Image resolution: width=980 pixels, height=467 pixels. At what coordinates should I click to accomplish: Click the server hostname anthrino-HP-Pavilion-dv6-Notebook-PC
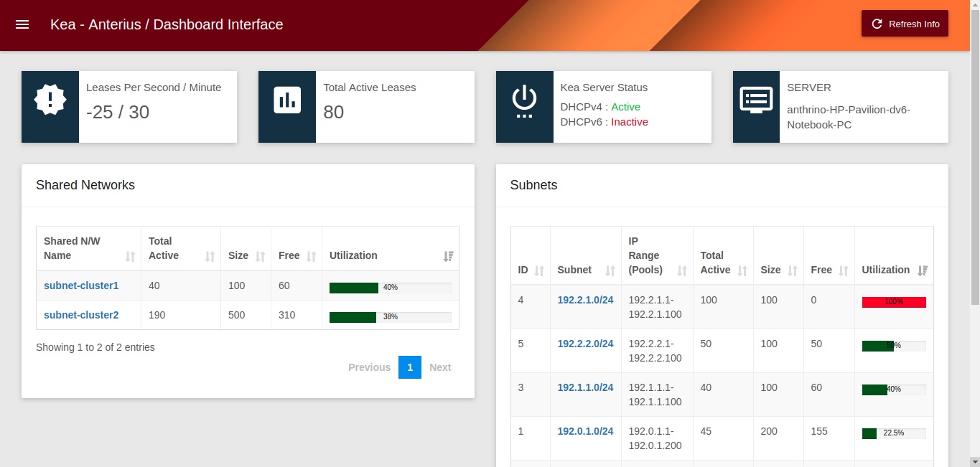point(849,117)
